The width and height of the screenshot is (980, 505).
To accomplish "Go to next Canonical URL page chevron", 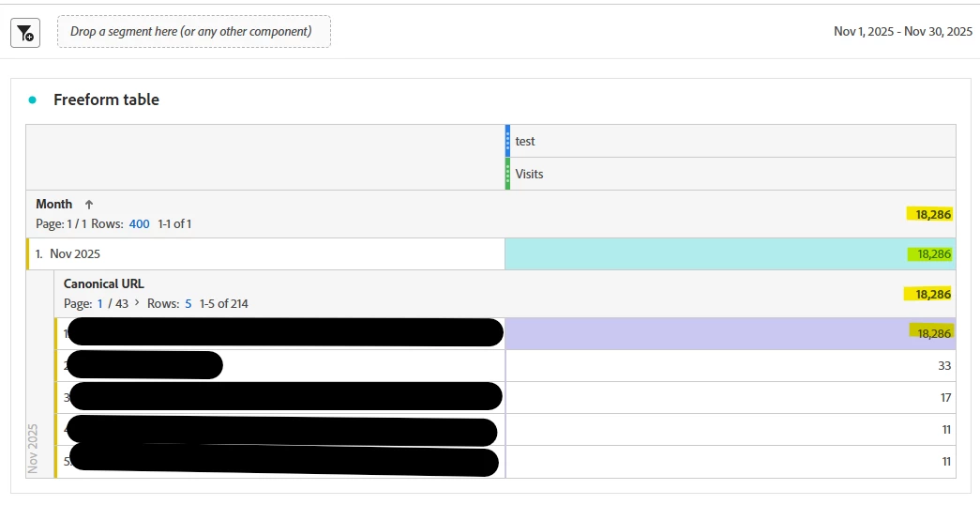I will [x=137, y=303].
